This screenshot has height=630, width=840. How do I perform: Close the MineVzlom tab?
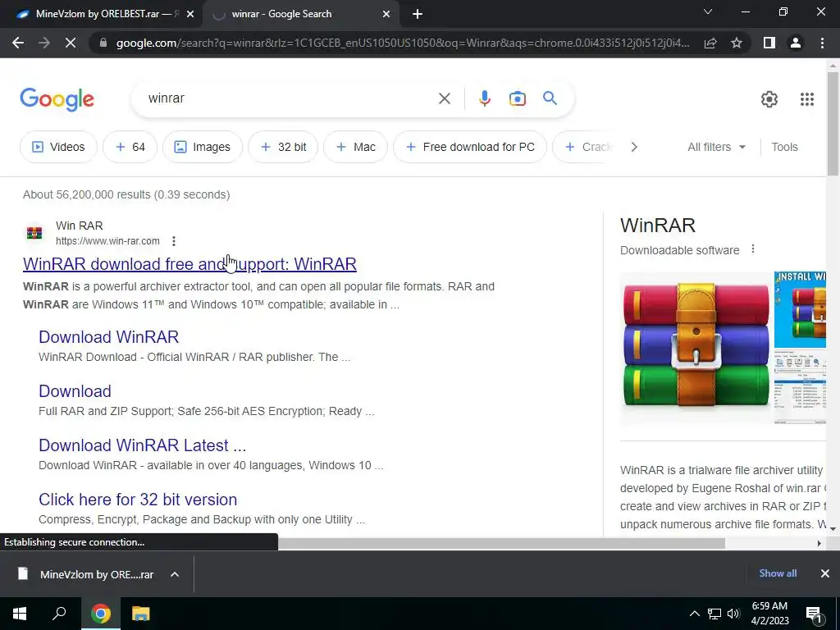coord(190,15)
